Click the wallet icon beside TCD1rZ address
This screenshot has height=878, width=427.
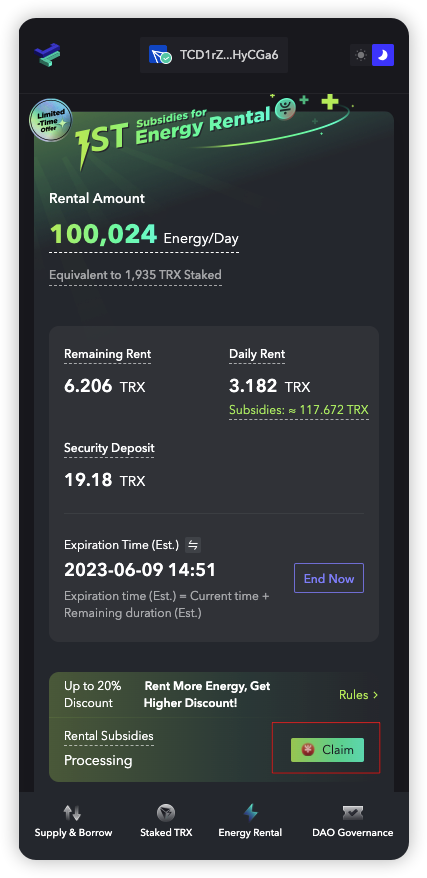click(x=161, y=55)
